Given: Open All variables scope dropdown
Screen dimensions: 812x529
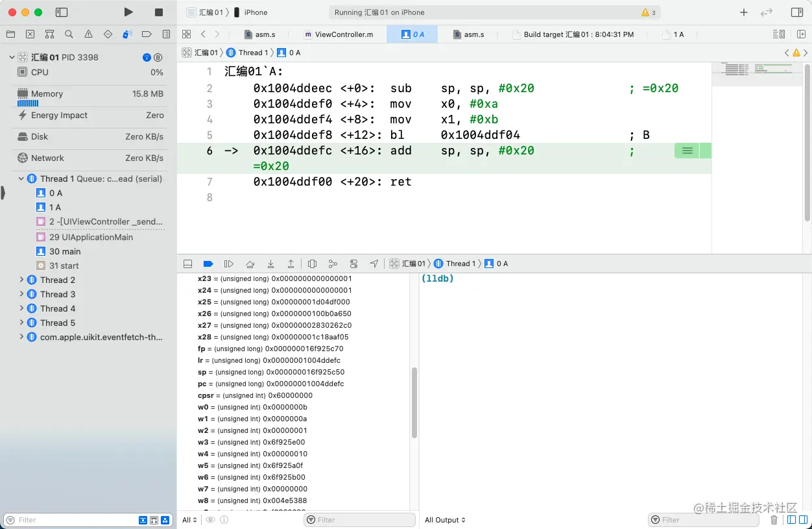Looking at the screenshot, I should [x=189, y=520].
